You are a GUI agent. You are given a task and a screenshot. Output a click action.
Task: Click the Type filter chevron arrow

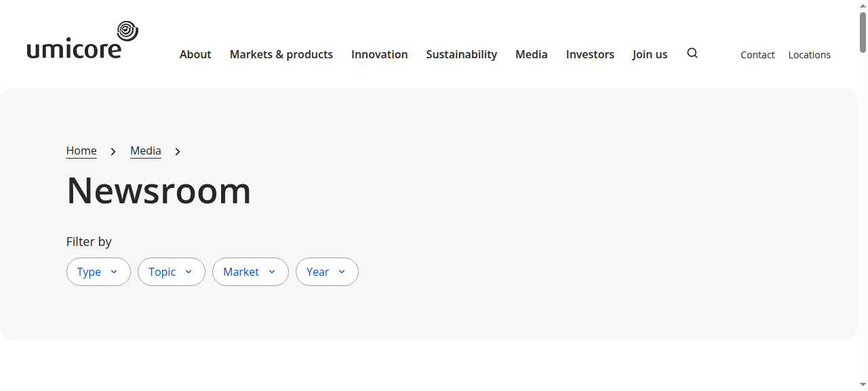point(114,272)
